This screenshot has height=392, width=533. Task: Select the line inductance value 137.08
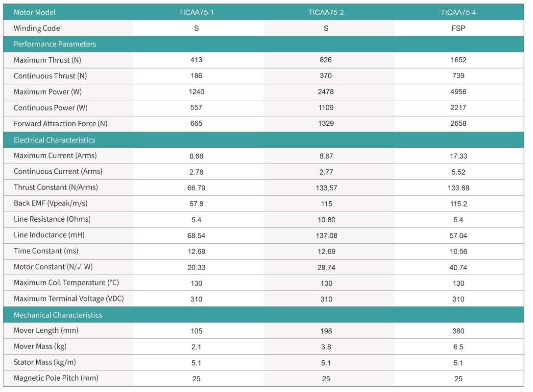click(326, 235)
